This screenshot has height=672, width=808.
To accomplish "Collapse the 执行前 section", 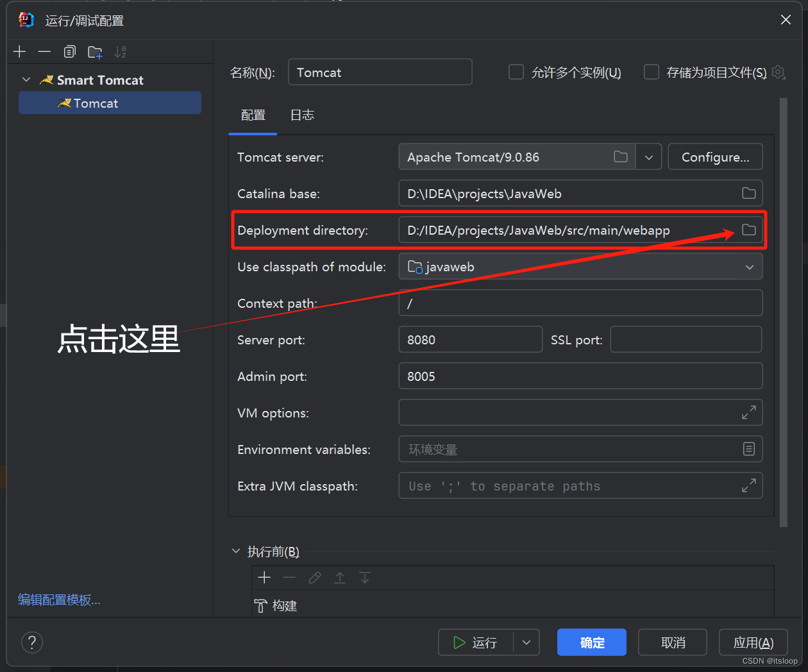I will pos(236,551).
